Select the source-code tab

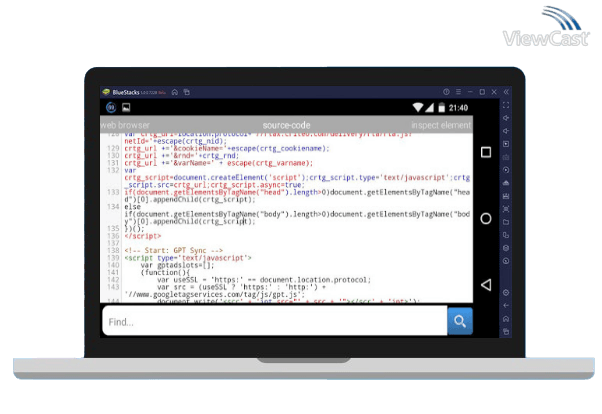(286, 125)
